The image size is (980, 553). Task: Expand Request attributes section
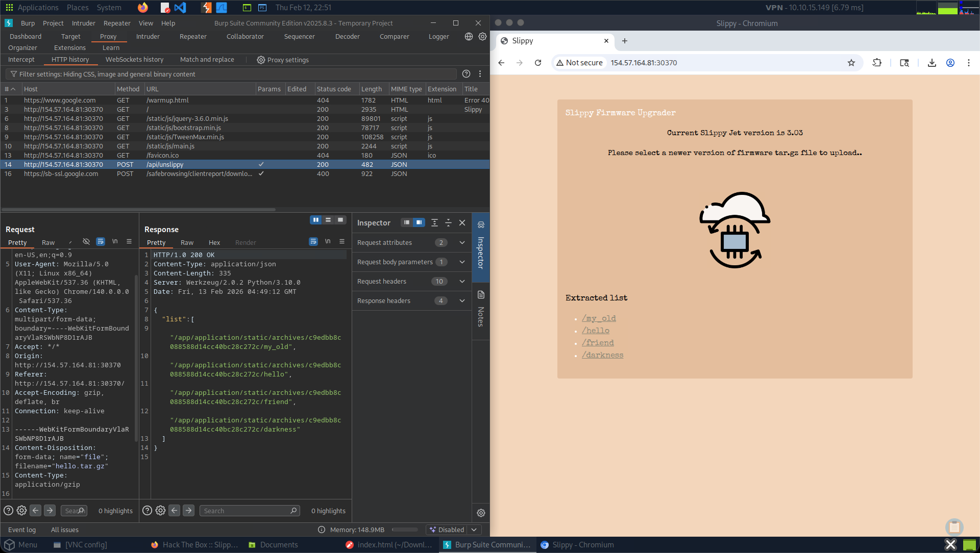click(462, 243)
